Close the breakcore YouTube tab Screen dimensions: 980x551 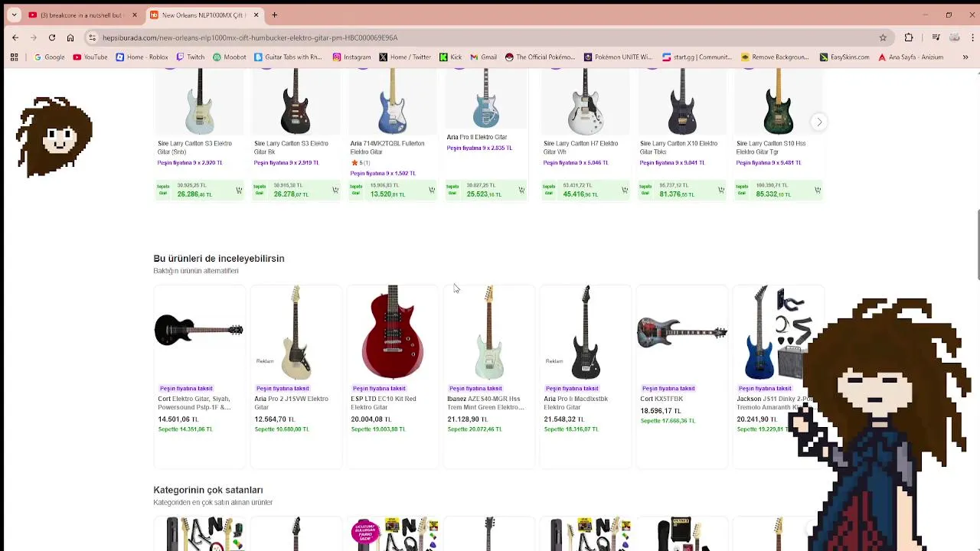135,15
